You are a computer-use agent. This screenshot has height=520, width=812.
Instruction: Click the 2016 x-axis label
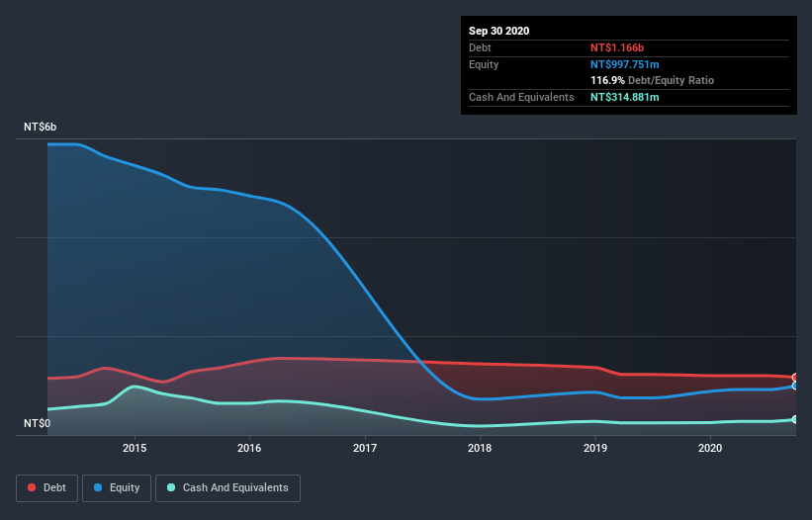point(249,448)
